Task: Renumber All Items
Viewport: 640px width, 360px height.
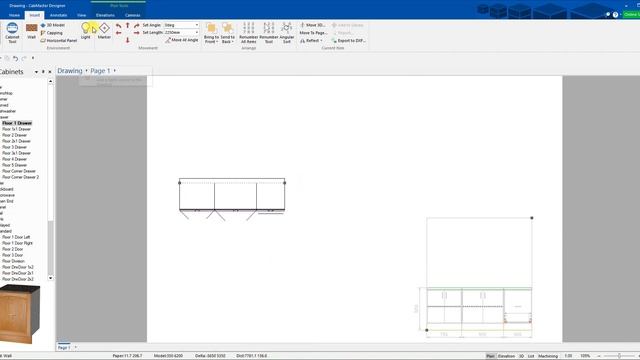Action: [249, 33]
